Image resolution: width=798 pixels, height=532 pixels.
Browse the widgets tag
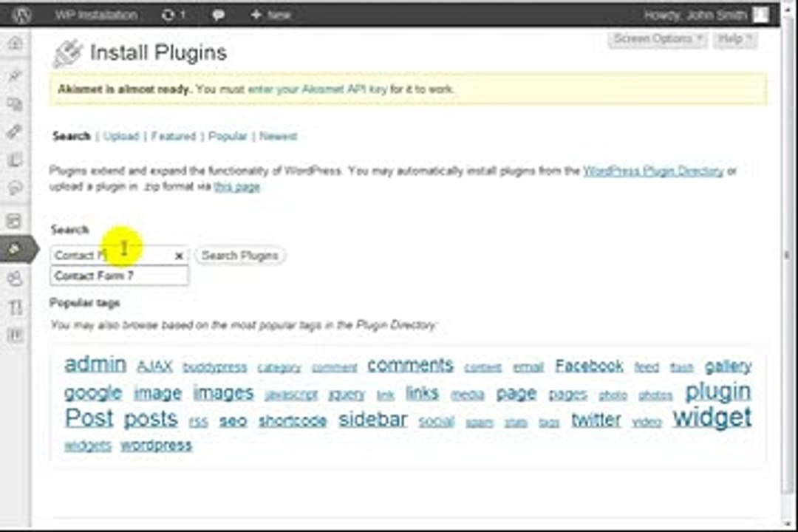point(87,446)
